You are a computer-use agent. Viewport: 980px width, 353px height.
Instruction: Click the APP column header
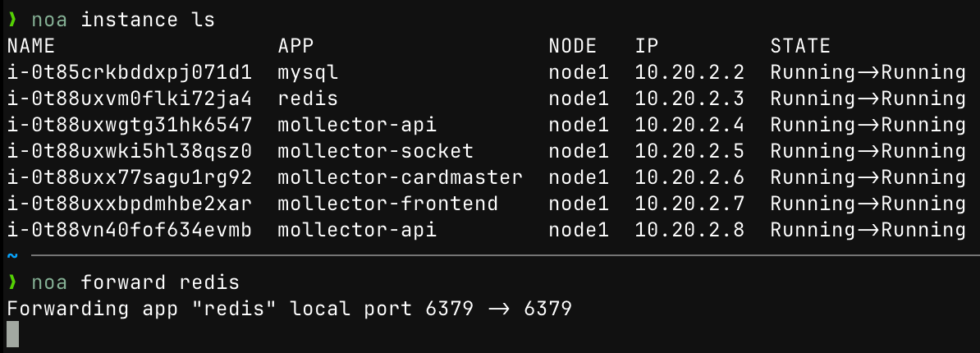[295, 46]
